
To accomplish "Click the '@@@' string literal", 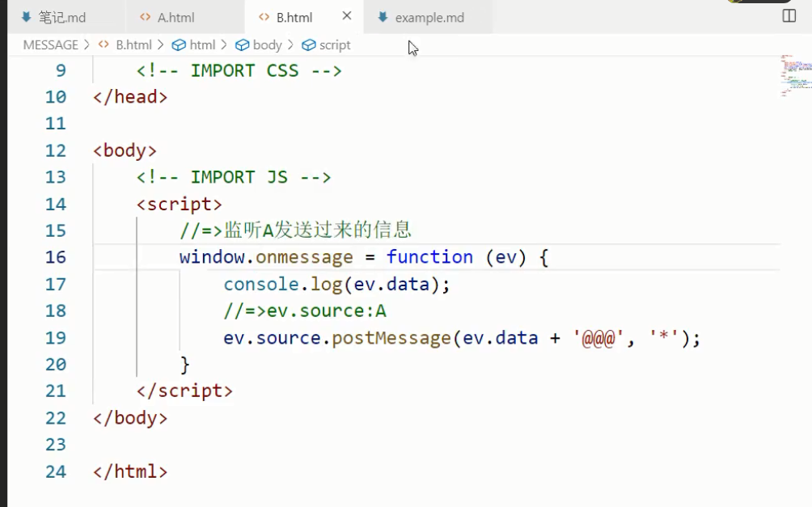I will coord(598,338).
